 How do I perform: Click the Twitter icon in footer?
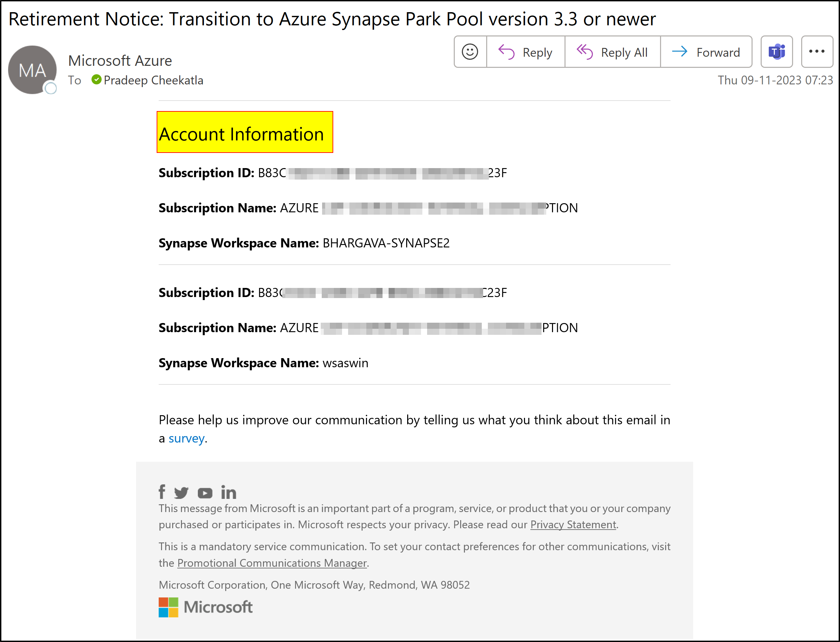[182, 492]
